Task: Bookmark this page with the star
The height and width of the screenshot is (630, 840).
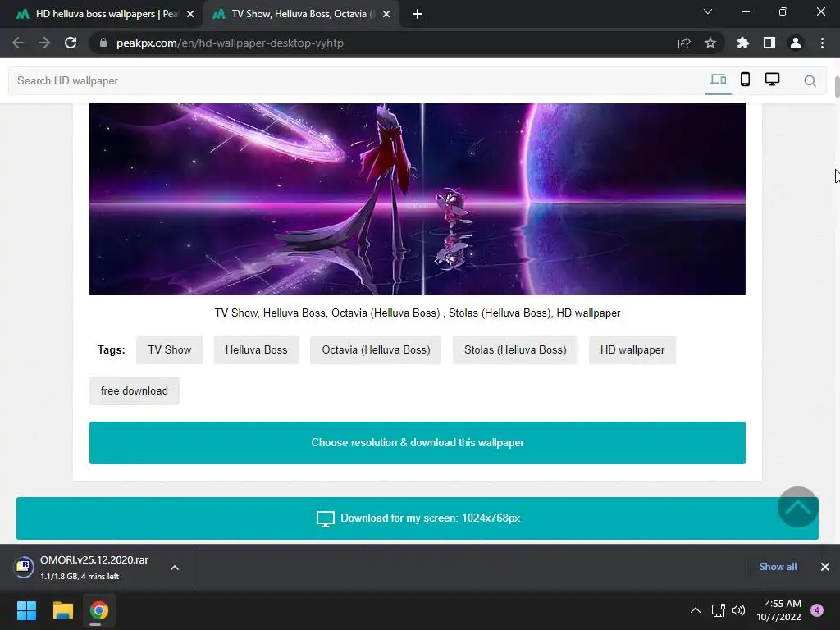Action: (710, 43)
